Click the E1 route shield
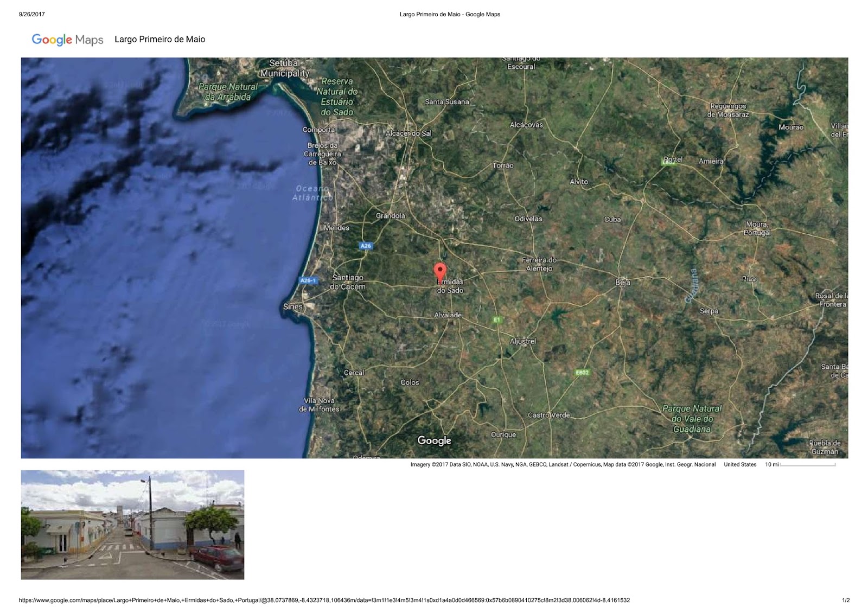This screenshot has height=614, width=868. tap(496, 320)
